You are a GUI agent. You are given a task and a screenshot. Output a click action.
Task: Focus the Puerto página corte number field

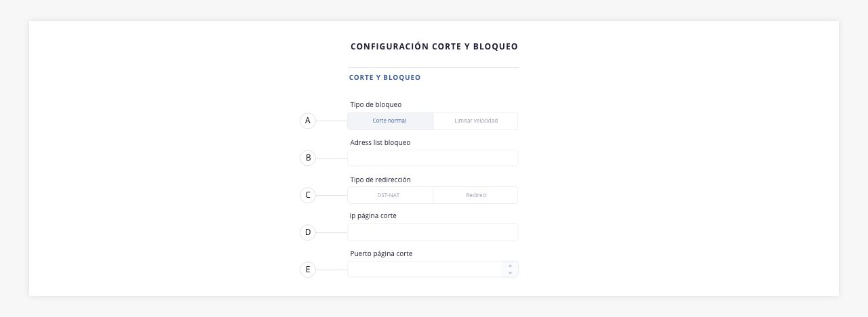coord(425,269)
